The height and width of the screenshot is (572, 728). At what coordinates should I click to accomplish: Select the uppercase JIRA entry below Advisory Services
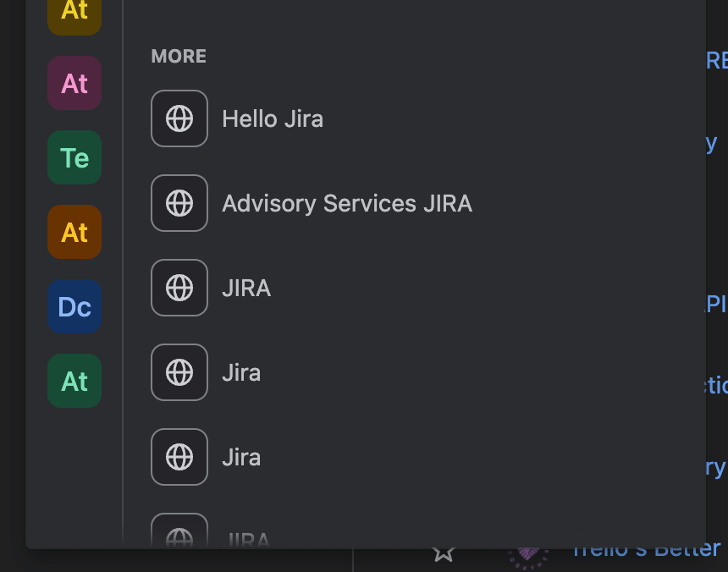tap(246, 288)
